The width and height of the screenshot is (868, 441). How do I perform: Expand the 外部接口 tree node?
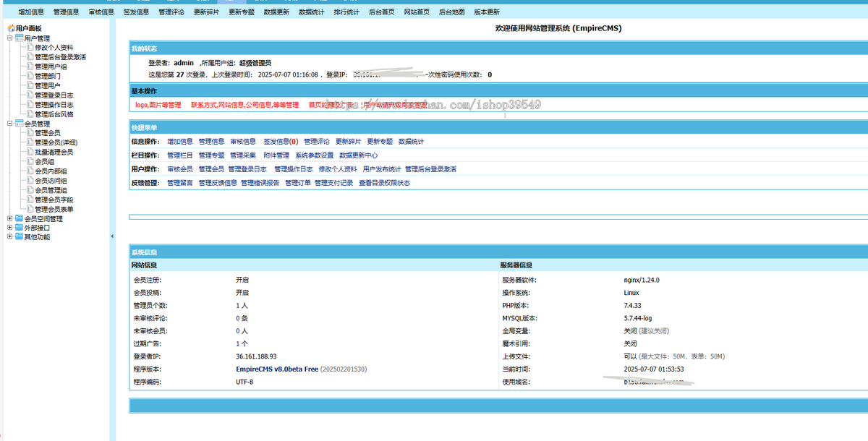tap(9, 228)
